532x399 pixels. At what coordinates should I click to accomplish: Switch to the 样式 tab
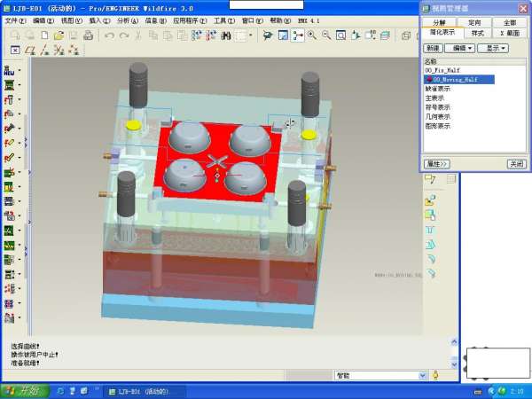click(x=477, y=33)
